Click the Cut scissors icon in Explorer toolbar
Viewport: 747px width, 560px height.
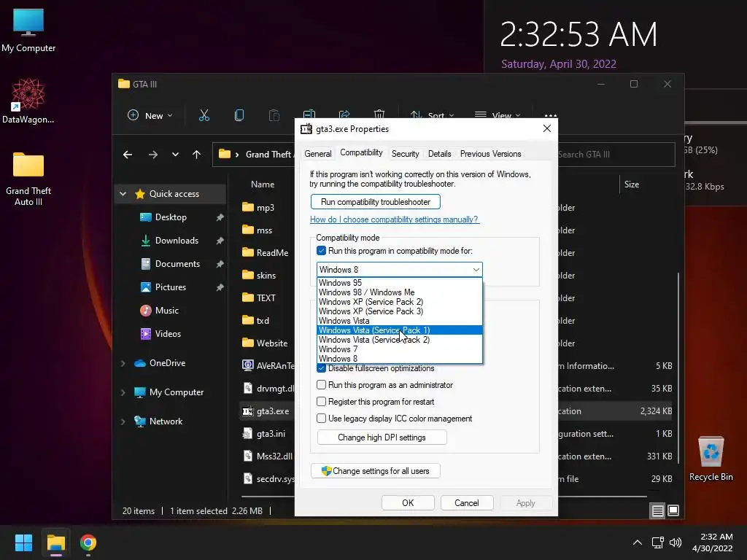click(x=204, y=115)
